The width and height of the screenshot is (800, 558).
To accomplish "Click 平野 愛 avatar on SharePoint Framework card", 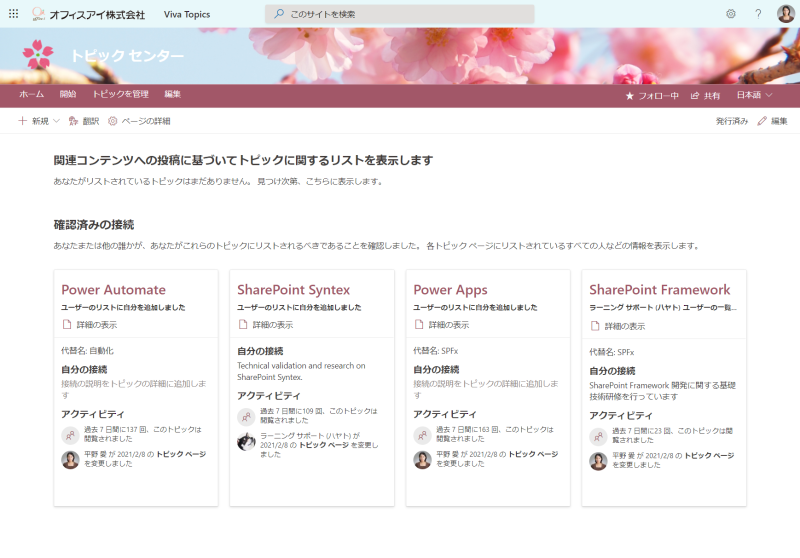I will pos(598,461).
